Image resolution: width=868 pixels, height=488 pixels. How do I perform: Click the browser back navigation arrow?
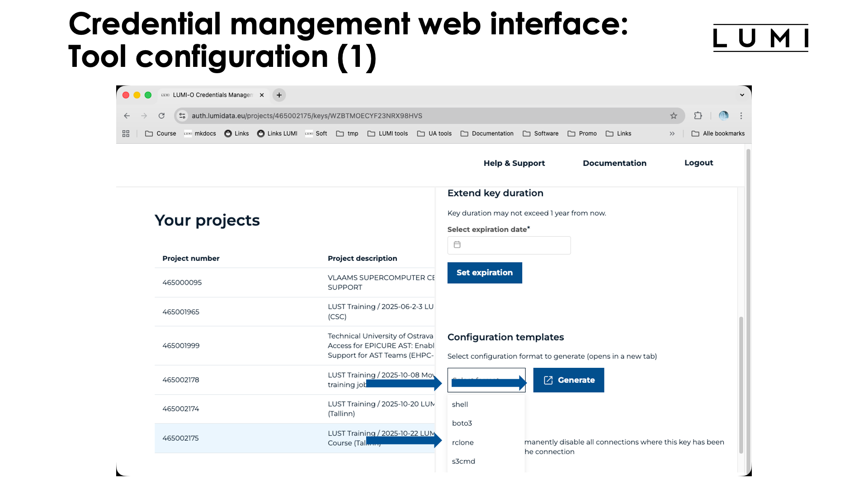pyautogui.click(x=127, y=116)
